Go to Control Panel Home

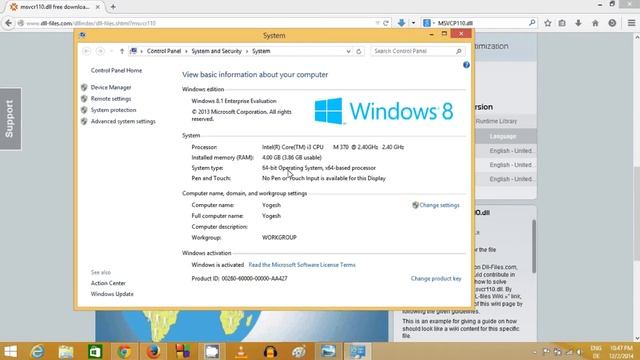(x=116, y=71)
